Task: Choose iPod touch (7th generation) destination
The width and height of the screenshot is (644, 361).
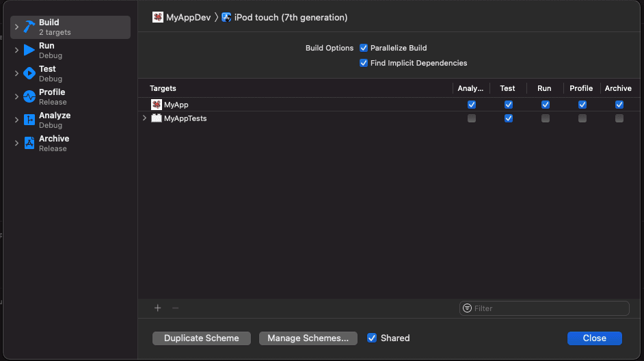Action: coord(284,17)
